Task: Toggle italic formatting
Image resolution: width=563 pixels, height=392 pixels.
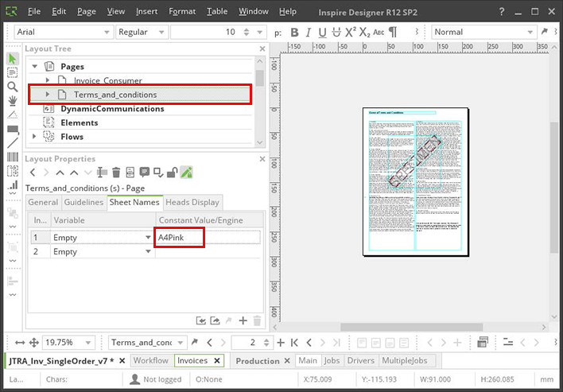Action: pos(308,33)
